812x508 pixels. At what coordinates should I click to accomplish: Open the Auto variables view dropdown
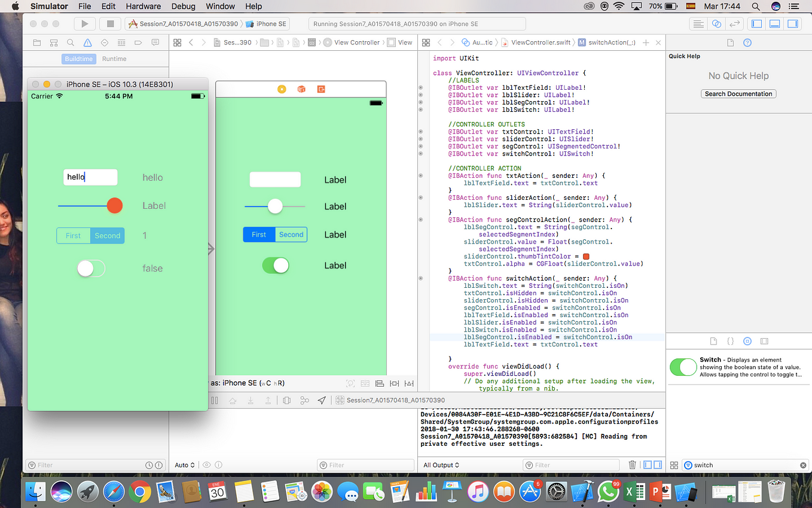coord(185,465)
